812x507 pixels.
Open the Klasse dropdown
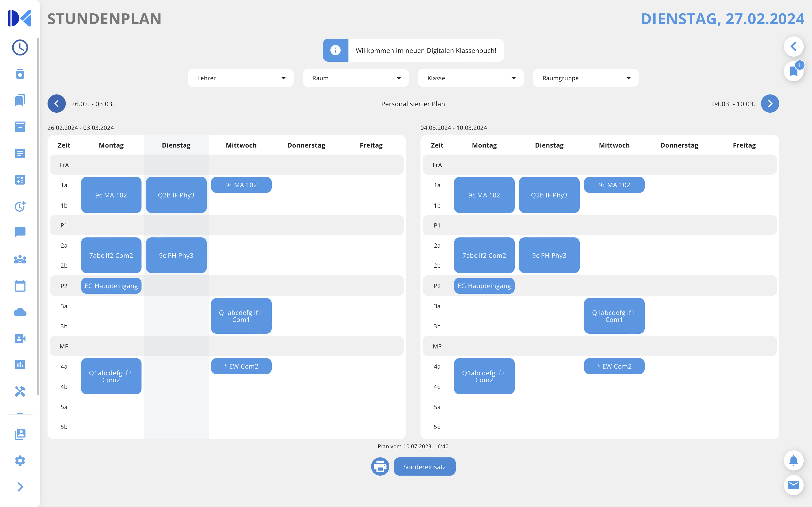point(470,78)
